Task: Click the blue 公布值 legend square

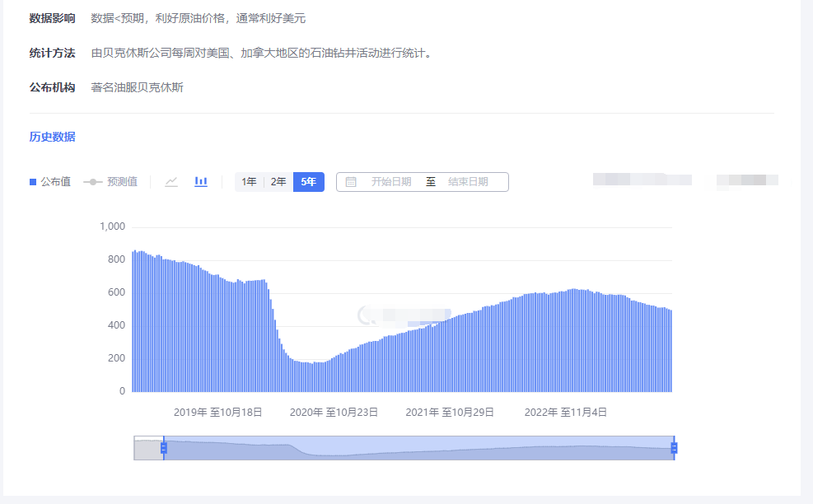Action: pos(33,182)
